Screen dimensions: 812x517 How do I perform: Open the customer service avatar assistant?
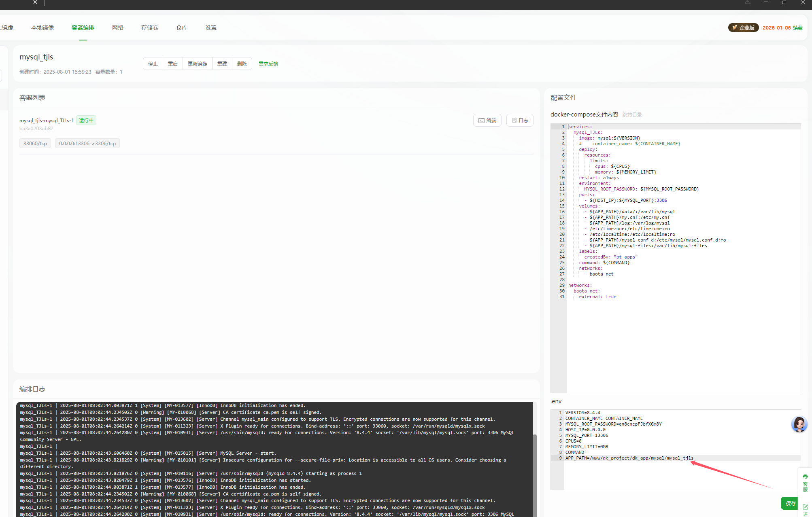click(x=799, y=424)
